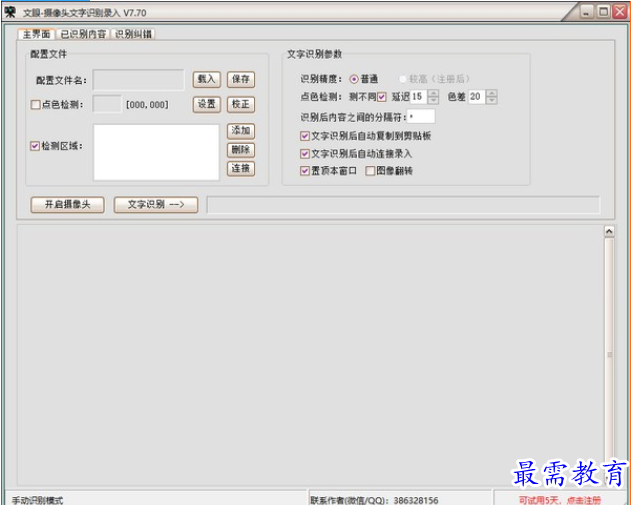The height and width of the screenshot is (505, 635).
Task: Toggle 文字识别后自动连接录入 checkbox
Action: tap(305, 154)
